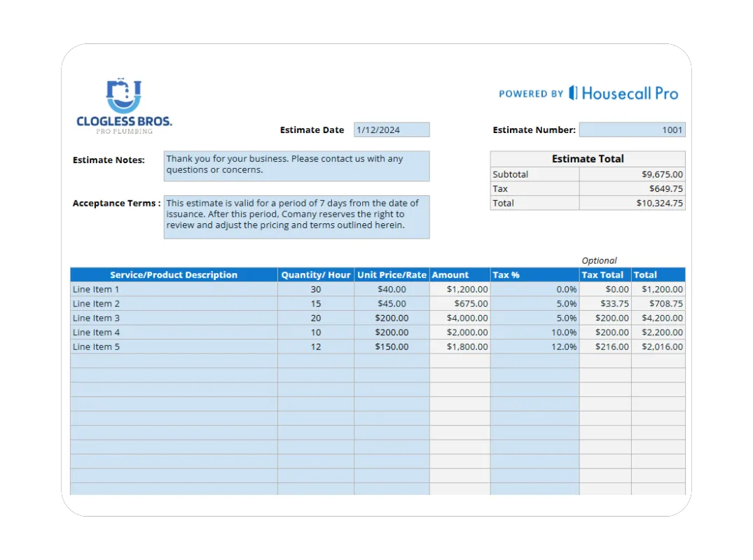Select the Optional label above Tax Total
Image resolution: width=753 pixels, height=560 pixels.
pyautogui.click(x=599, y=260)
